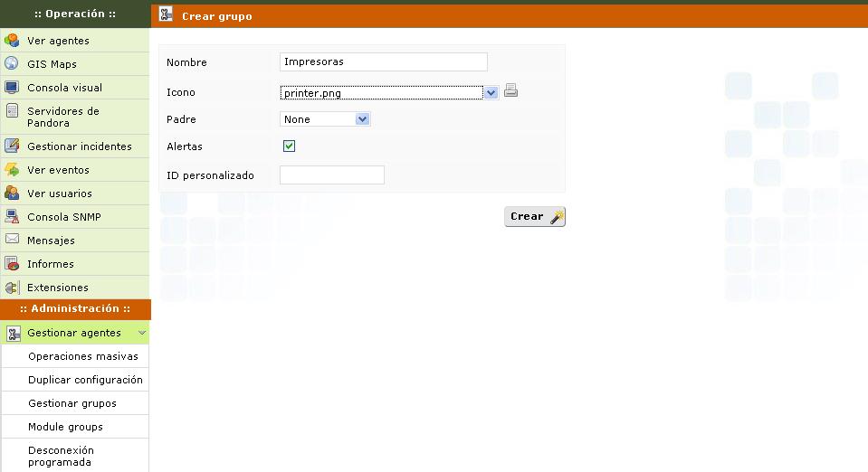Collapse the Gestionar agentes menu arrow

click(142, 333)
